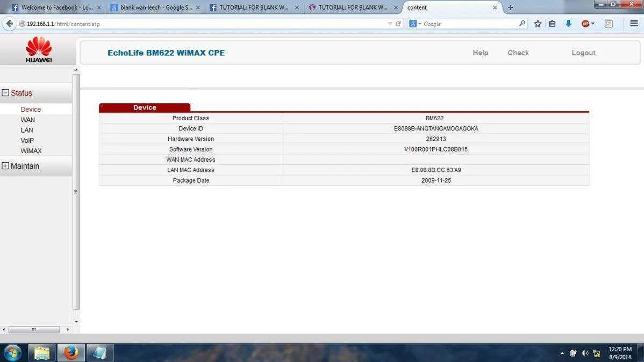Click Product Class value BM622
Image resolution: width=644 pixels, height=362 pixels.
[x=434, y=118]
